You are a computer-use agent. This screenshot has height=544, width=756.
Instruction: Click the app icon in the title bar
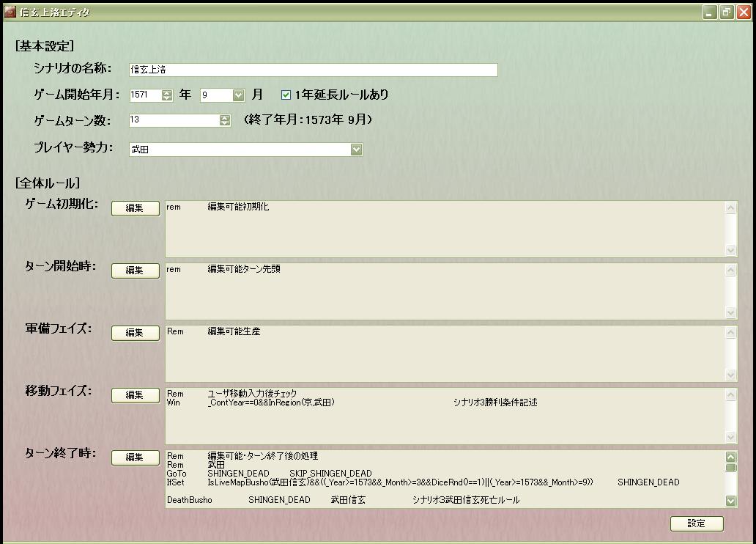[10, 12]
